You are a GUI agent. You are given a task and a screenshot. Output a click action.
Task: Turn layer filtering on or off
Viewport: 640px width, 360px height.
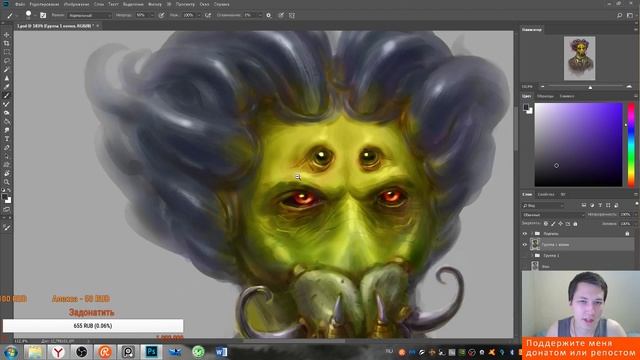pos(636,204)
